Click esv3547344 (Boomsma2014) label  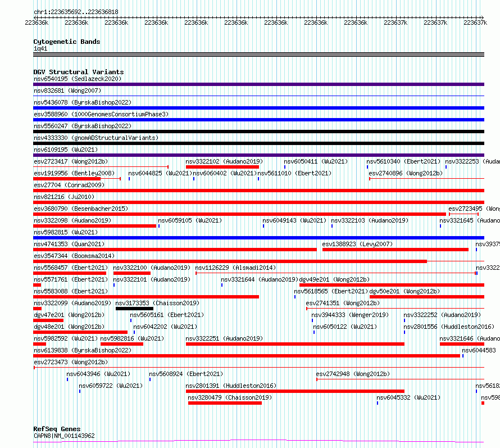[x=74, y=256]
